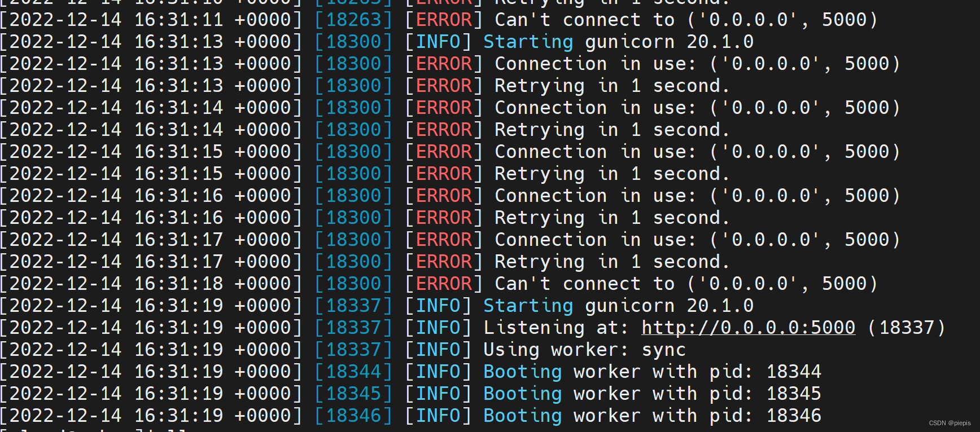Screen dimensions: 980x432
Task: Click [ERROR] tag on 16:31:18 line
Action: (x=444, y=284)
